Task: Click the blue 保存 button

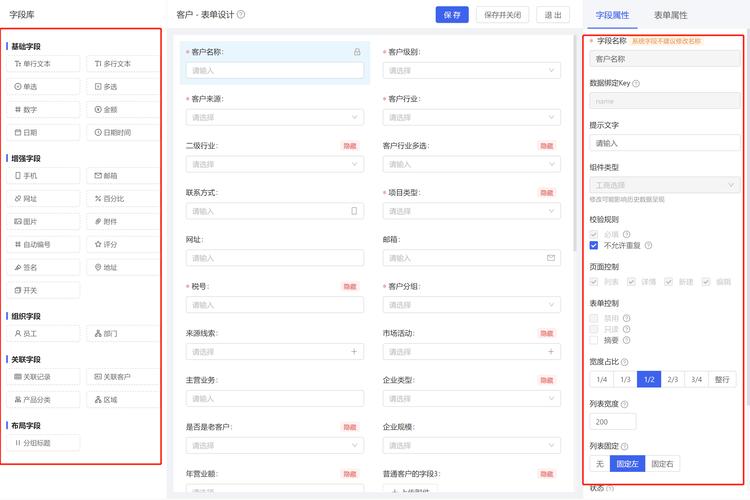Action: 452,15
